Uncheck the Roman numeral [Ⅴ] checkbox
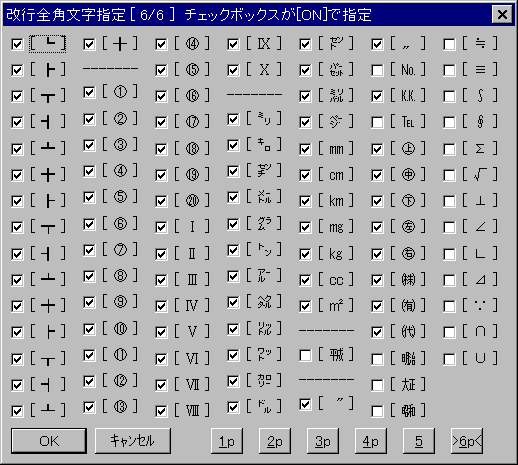518x465 pixels. 161,332
